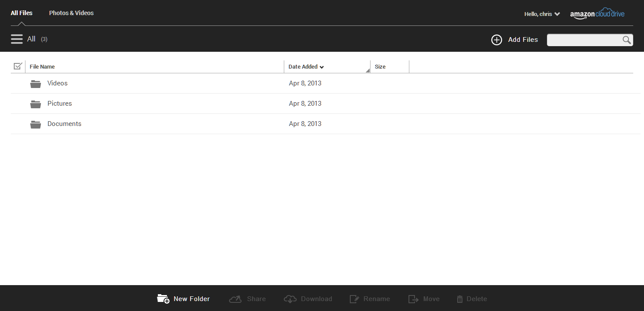Select the All Files tab
Viewport: 644px width, 311px height.
pos(21,13)
